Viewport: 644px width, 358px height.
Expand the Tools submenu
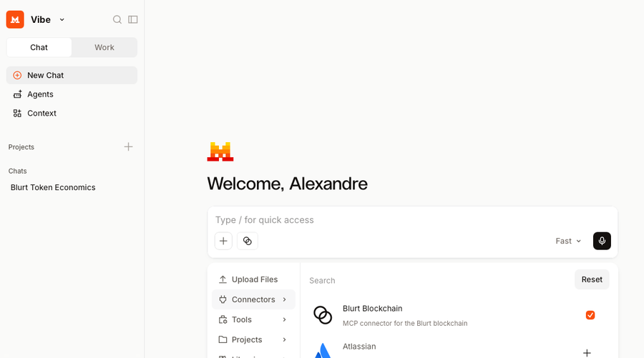point(253,320)
